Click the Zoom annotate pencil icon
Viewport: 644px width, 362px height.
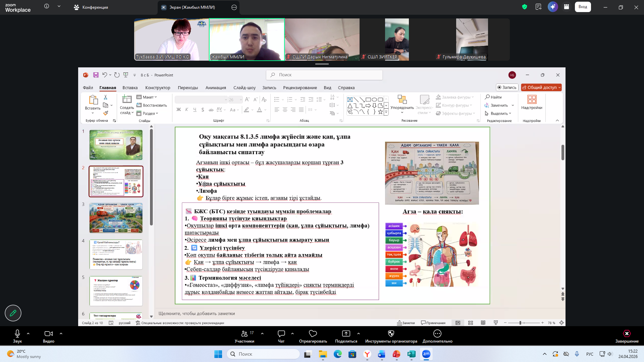pos(13,313)
